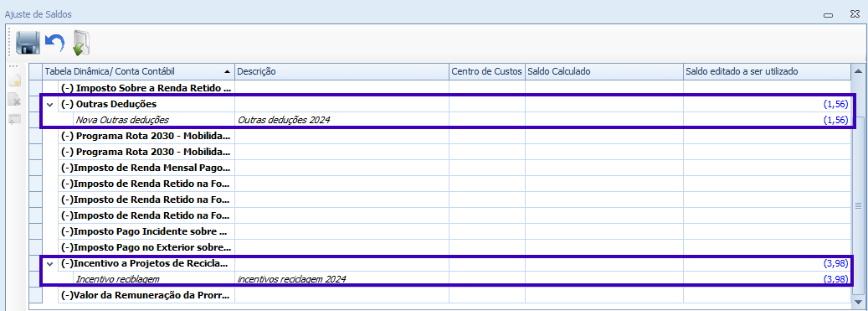Click the document with green arrow icon

[81, 43]
